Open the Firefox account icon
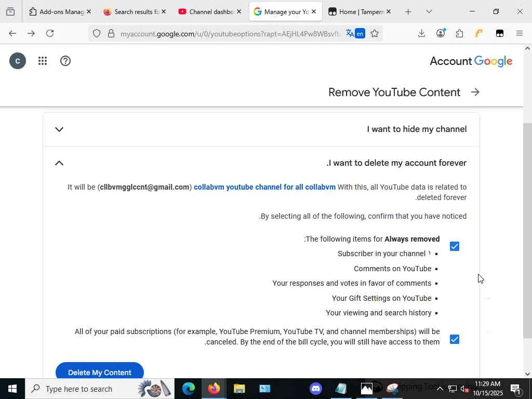 point(441,33)
